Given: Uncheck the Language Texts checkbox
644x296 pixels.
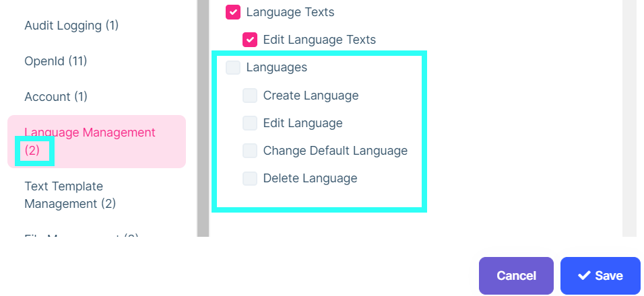Looking at the screenshot, I should coord(233,12).
